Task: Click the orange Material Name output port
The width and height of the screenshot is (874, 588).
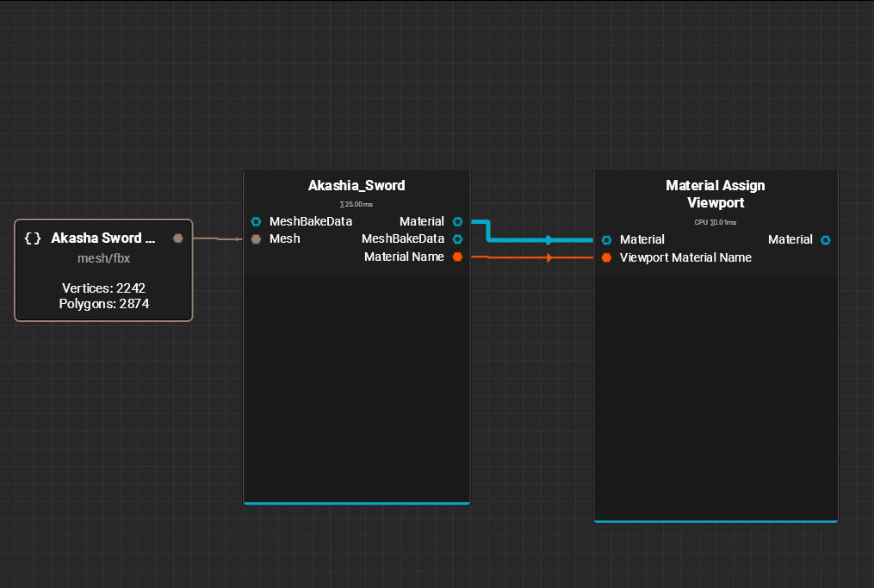Action: coord(457,257)
